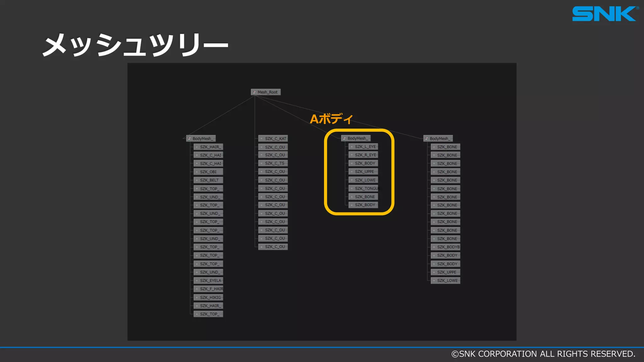Select the SZK_BODYB node
This screenshot has width=644, height=362.
pyautogui.click(x=446, y=247)
